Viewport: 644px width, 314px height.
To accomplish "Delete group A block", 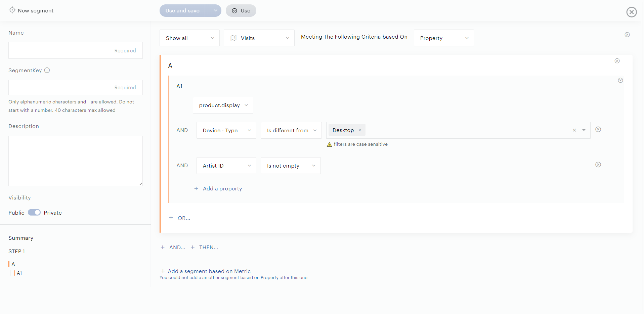I will (617, 61).
